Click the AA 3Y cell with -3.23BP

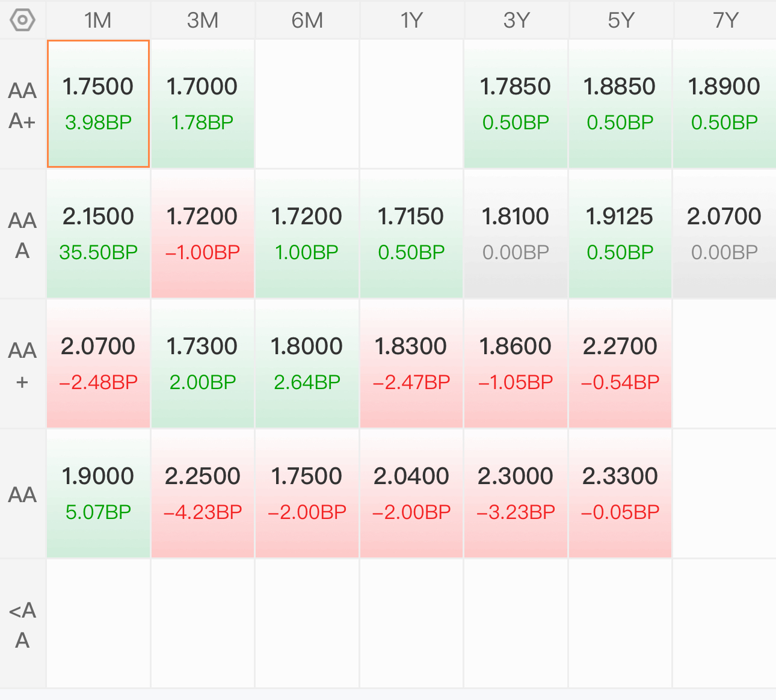pyautogui.click(x=516, y=494)
